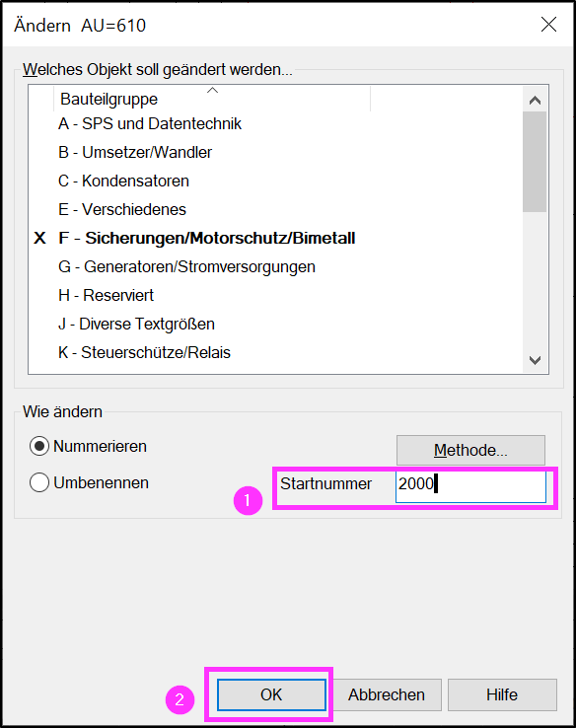576x728 pixels.
Task: Toggle the X mark beside F - Sicherungen
Action: (x=39, y=238)
